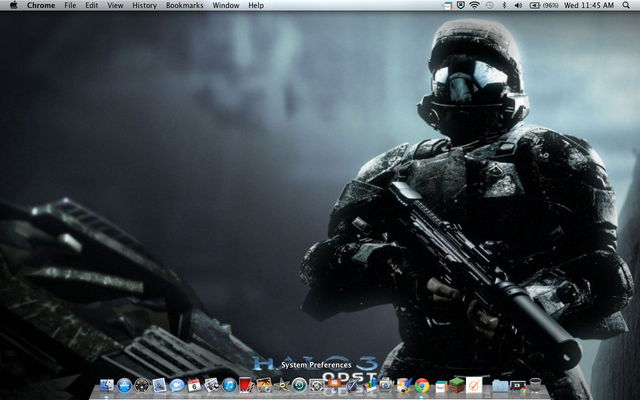The height and width of the screenshot is (400, 640).
Task: Open the HP printer utility Dock icon
Action: pyautogui.click(x=386, y=385)
